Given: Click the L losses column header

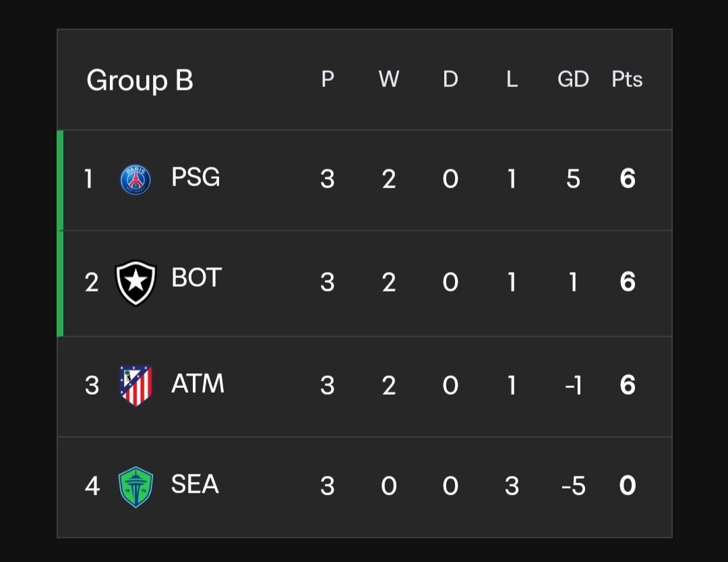Looking at the screenshot, I should pos(512,80).
